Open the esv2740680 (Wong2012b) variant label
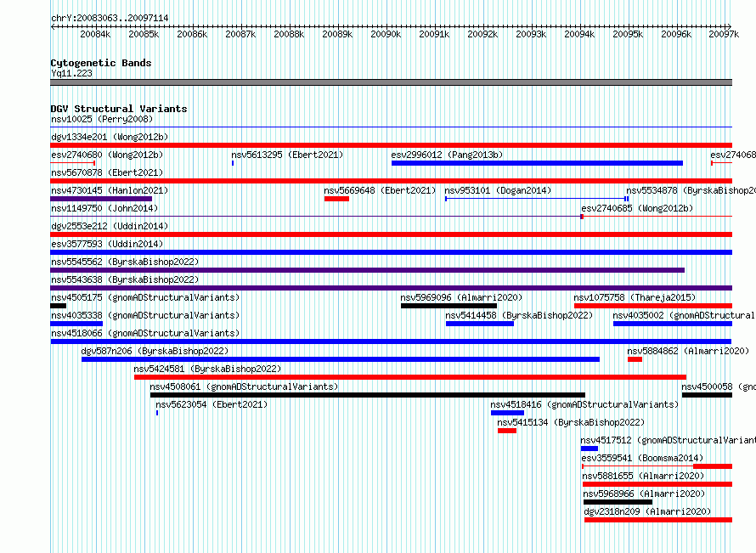756x553 pixels. tap(107, 155)
